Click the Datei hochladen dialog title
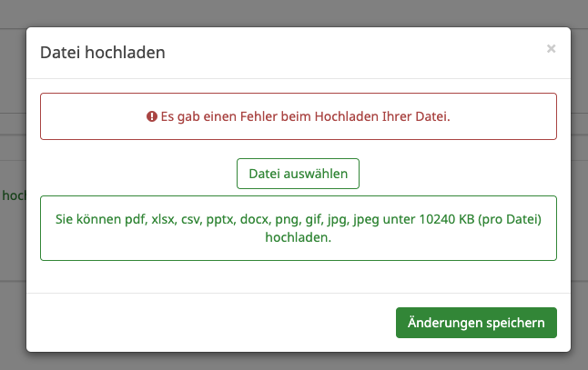Screen dimensions: 588x370 coord(102,53)
